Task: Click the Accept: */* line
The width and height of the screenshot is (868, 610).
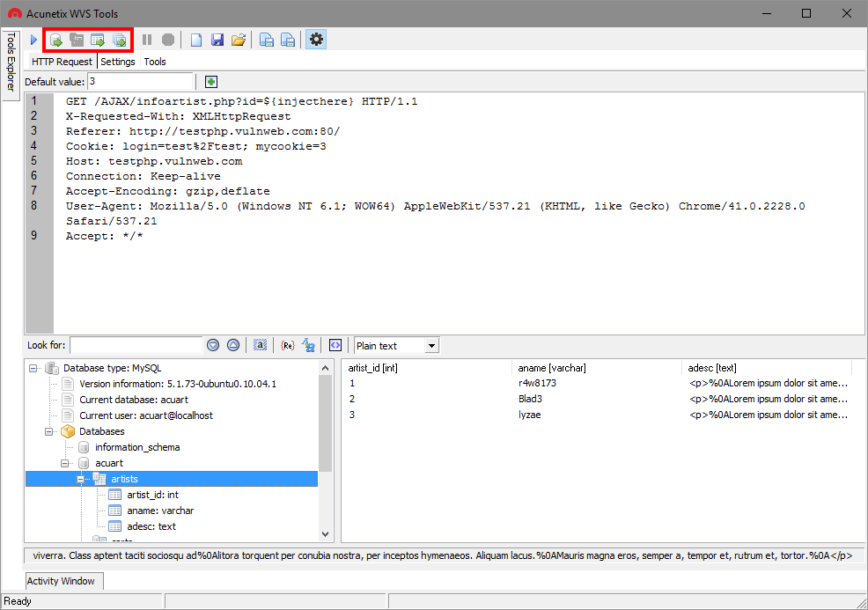Action: 105,236
